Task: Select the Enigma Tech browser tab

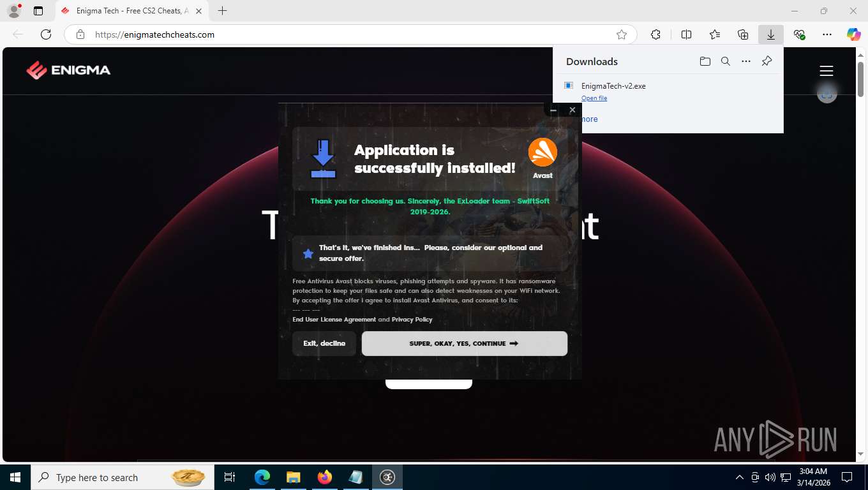Action: 131,11
